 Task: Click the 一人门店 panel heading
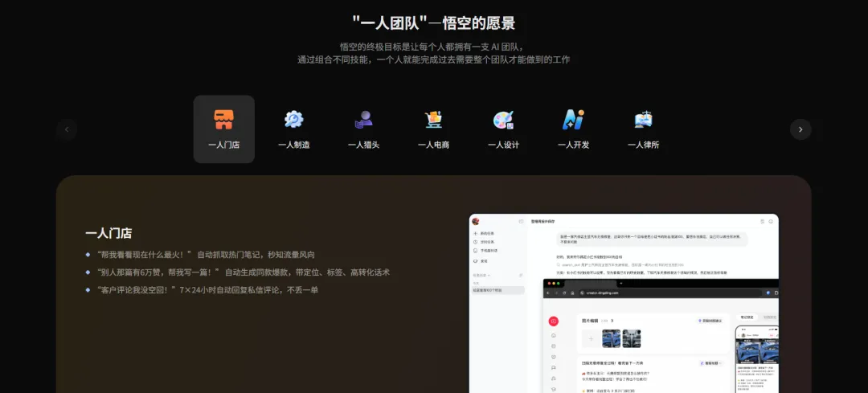pos(108,233)
